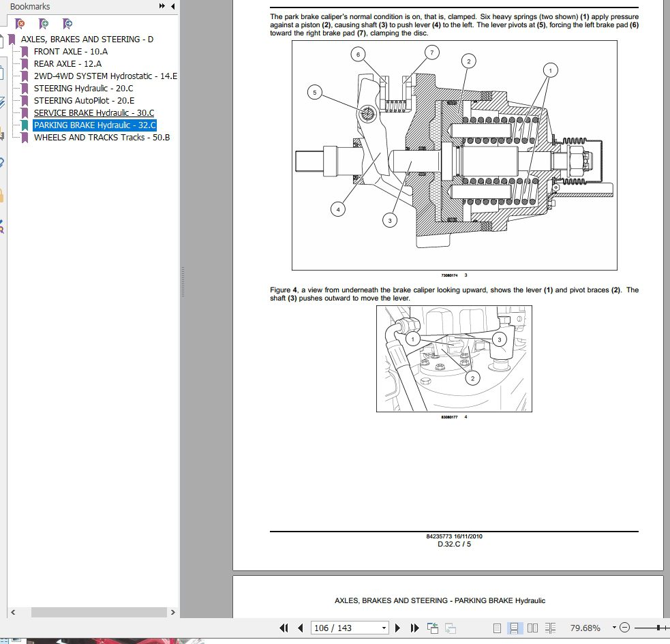Click the 79.68% zoom percentage value
This screenshot has width=670, height=644.
(x=585, y=628)
